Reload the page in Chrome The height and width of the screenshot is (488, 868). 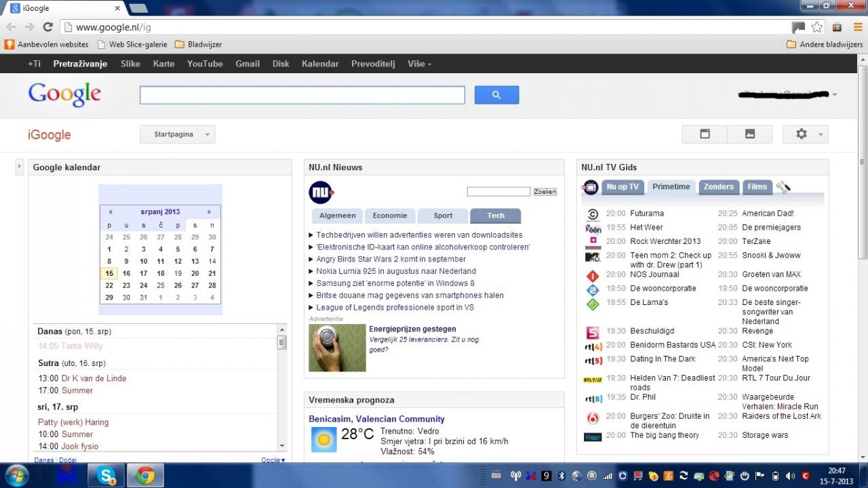(47, 27)
